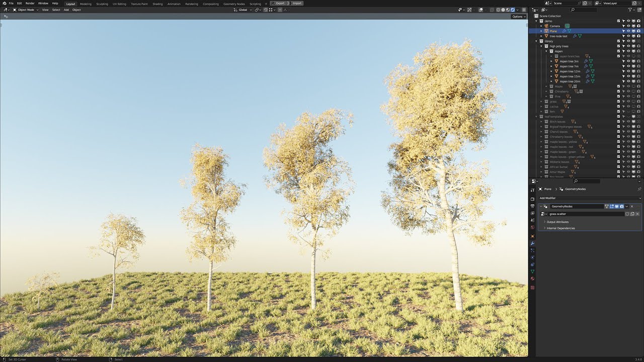Open the Texture properties checker tab

tap(532, 287)
